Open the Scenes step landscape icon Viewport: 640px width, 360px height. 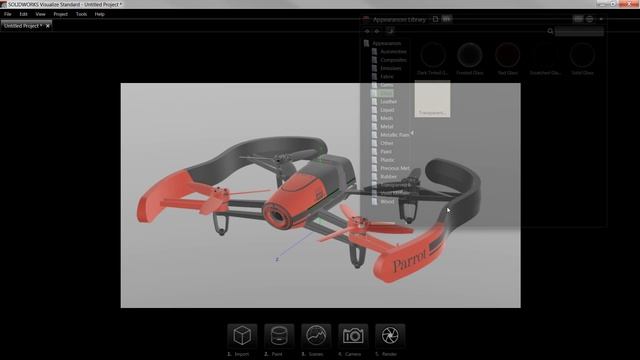(x=316, y=336)
